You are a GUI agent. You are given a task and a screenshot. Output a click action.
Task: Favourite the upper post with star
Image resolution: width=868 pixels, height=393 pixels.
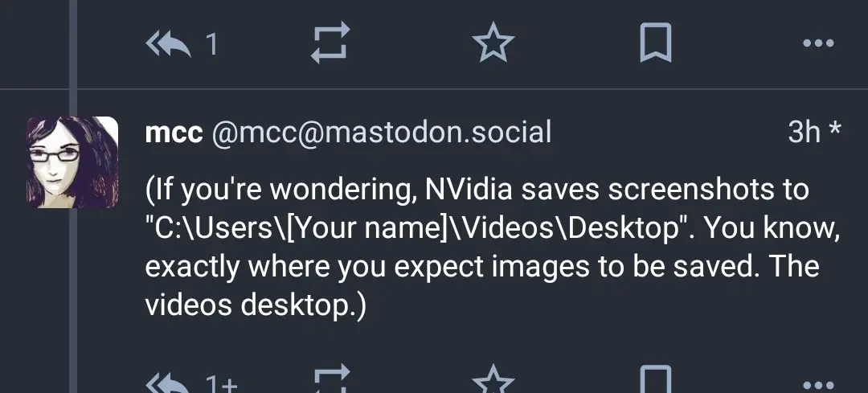[493, 43]
